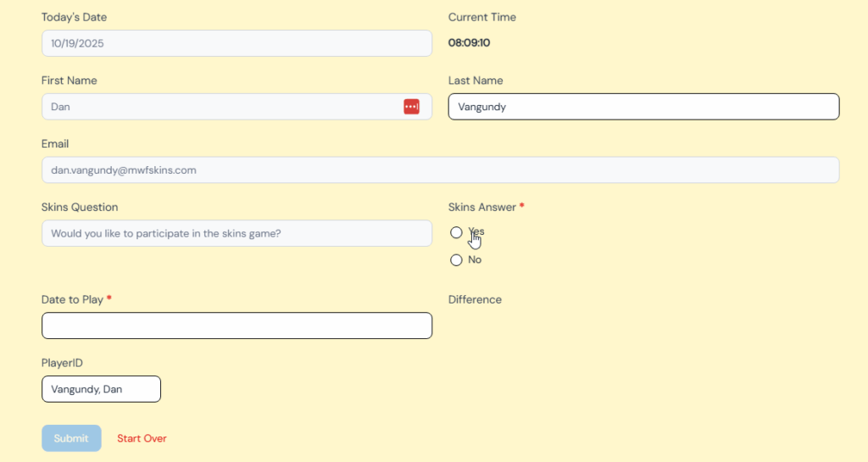The image size is (868, 462).
Task: Click the Skins Question text field
Action: 236,233
